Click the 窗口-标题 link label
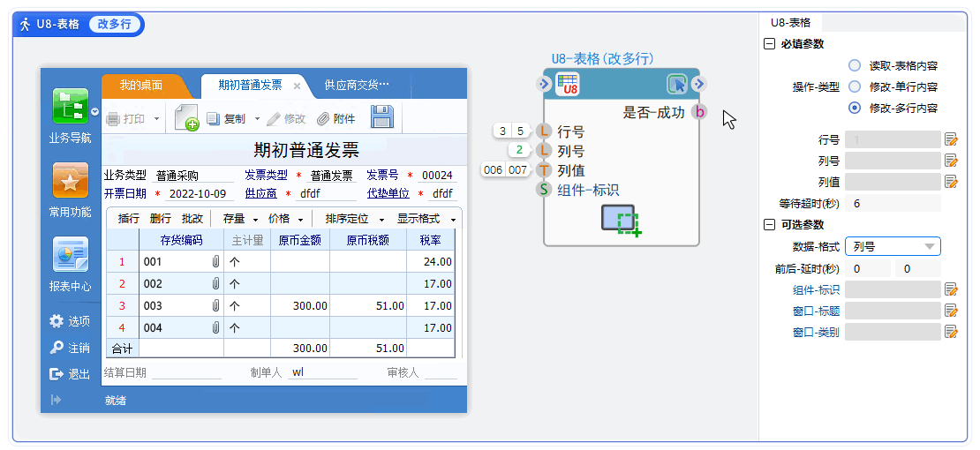The height and width of the screenshot is (450, 980). (x=817, y=310)
